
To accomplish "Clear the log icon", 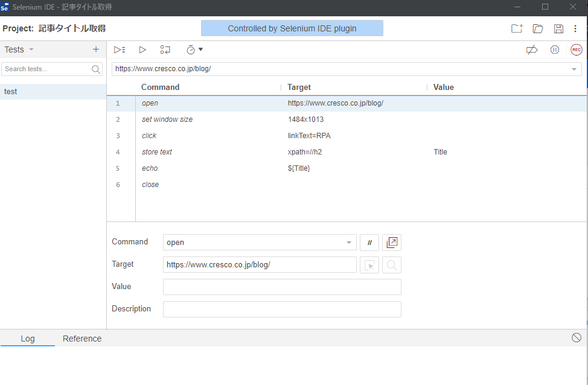I will coord(577,337).
